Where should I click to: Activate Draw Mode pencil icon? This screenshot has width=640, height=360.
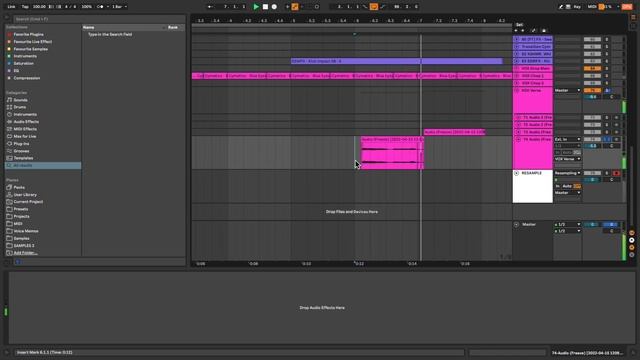tap(561, 7)
